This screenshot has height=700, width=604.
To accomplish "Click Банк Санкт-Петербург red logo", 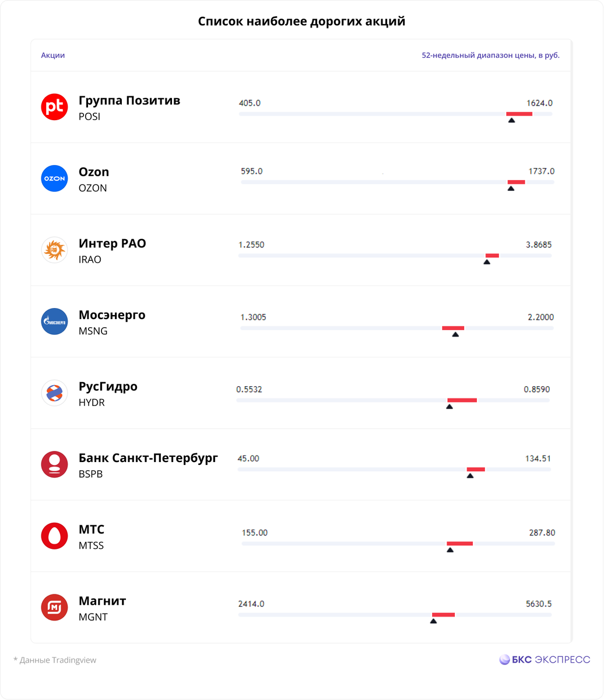I will [x=55, y=464].
